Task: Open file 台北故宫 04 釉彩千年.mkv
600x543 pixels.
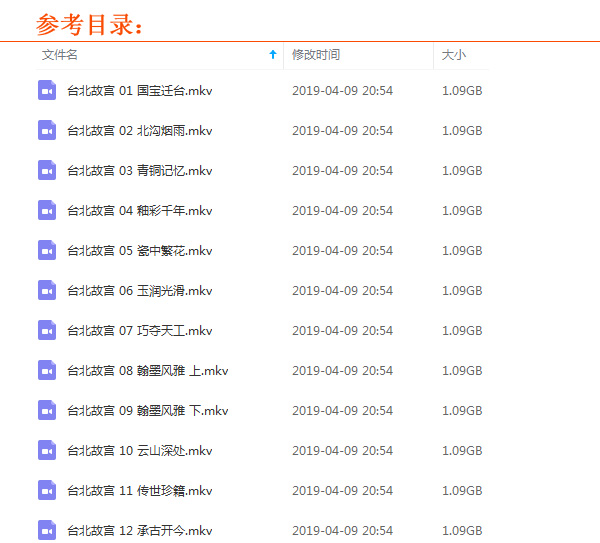Action: (x=139, y=211)
